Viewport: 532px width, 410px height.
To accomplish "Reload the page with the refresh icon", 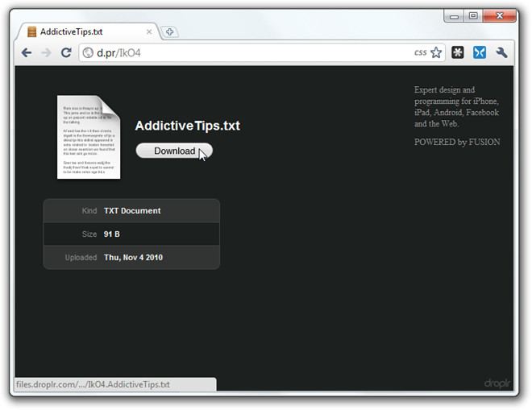I will coord(66,52).
